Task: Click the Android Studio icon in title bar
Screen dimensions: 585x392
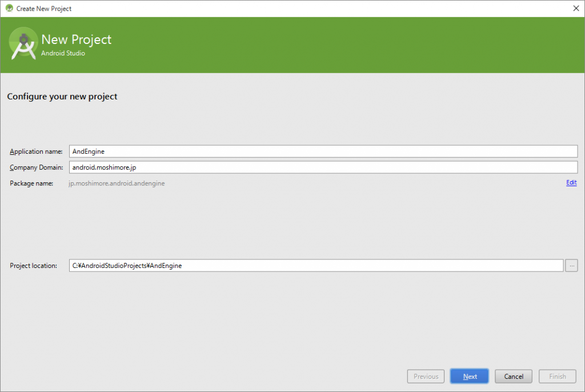Action: coord(9,9)
